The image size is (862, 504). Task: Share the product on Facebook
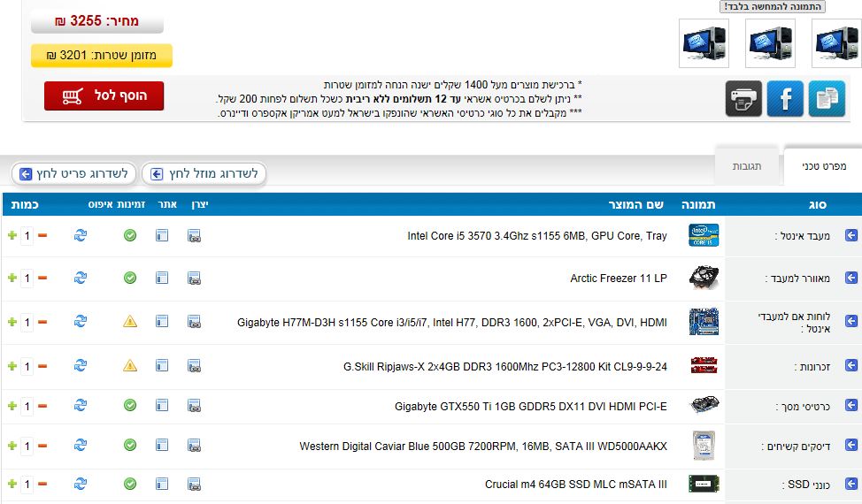tap(785, 98)
